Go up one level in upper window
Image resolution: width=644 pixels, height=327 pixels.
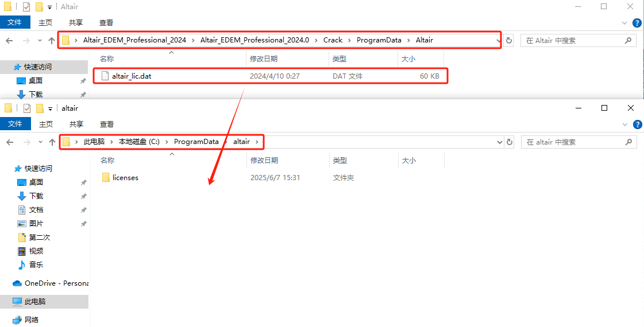[51, 40]
